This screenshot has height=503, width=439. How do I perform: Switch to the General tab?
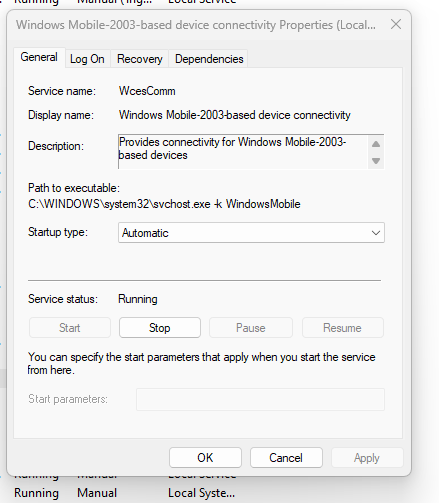pos(39,57)
